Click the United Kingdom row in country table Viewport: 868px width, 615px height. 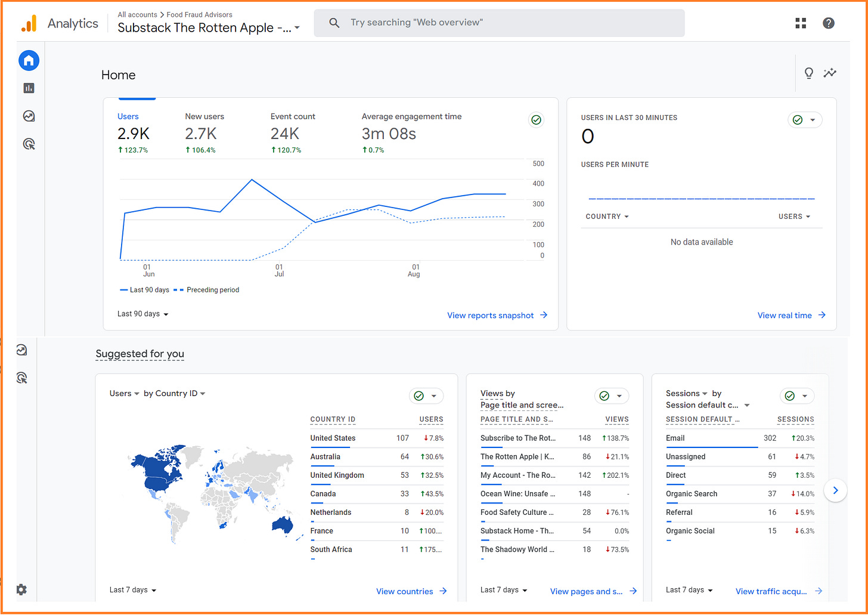[377, 475]
